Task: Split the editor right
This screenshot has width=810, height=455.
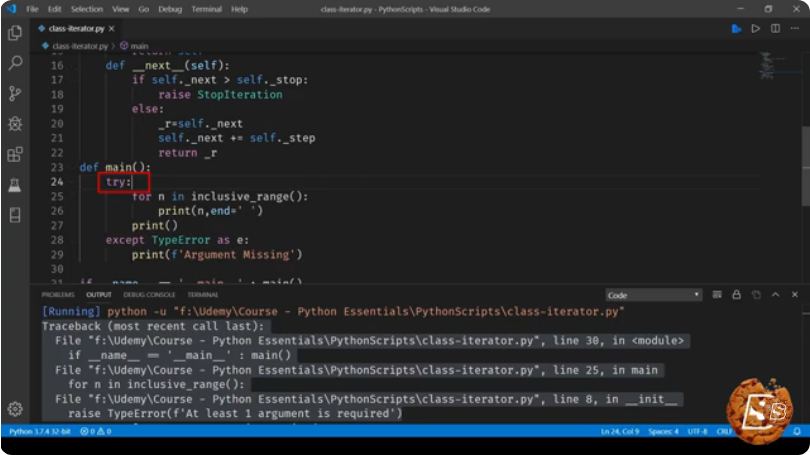Action: click(775, 29)
